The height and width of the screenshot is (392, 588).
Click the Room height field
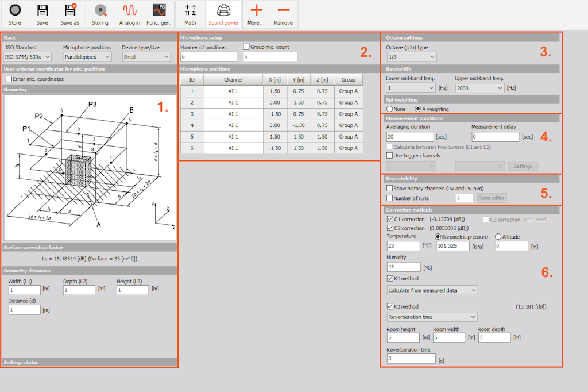(x=403, y=337)
